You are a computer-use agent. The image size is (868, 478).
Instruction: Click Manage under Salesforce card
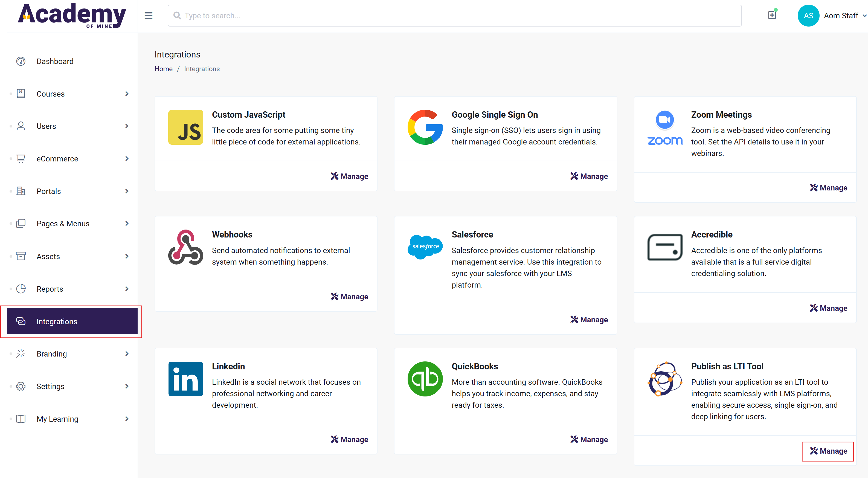coord(589,319)
